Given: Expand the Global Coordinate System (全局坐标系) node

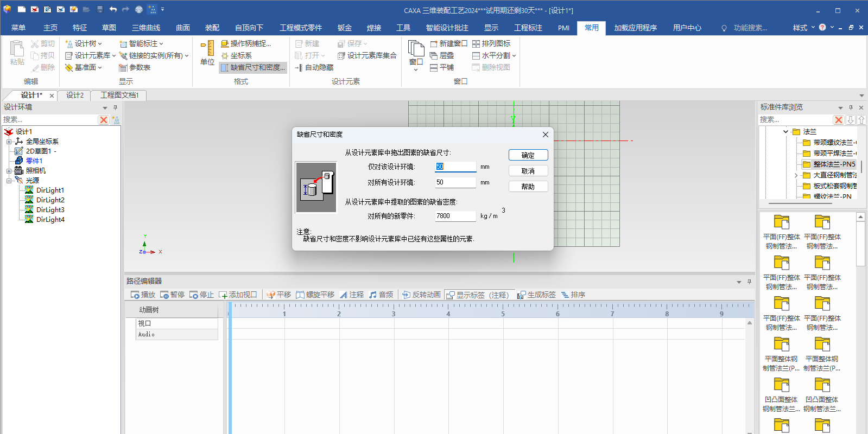Looking at the screenshot, I should tap(9, 142).
